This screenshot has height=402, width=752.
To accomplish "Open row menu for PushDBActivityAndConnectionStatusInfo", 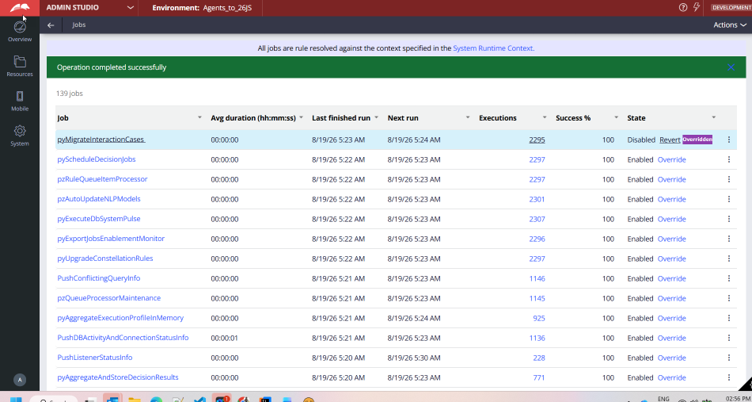I will pyautogui.click(x=729, y=338).
